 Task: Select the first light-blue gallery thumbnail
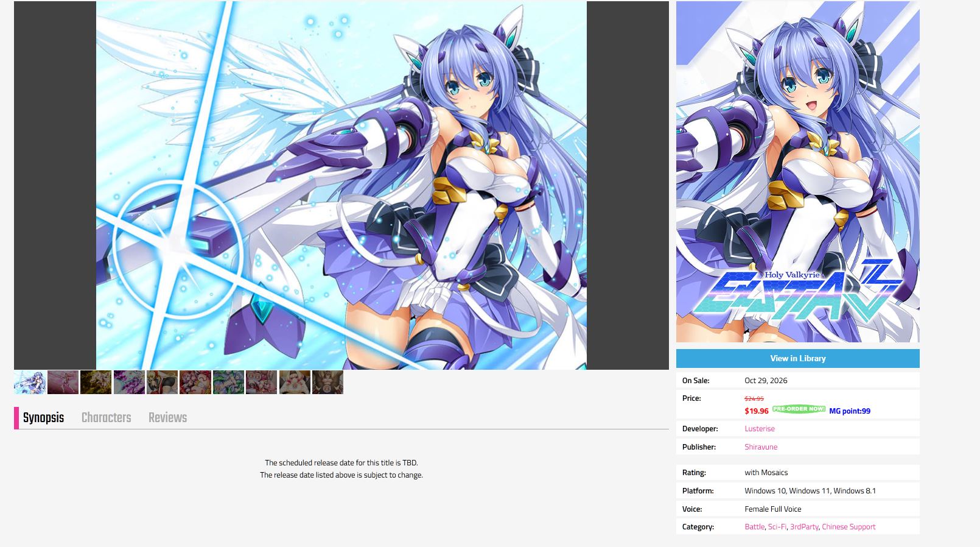coord(30,383)
